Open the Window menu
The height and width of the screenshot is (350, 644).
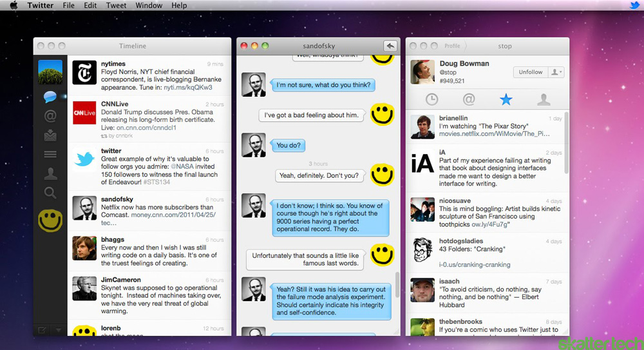point(149,5)
